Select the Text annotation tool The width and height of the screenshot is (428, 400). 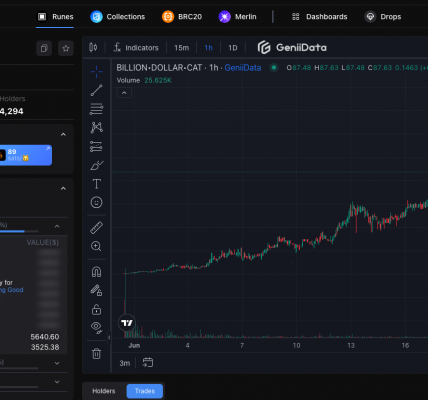(97, 184)
